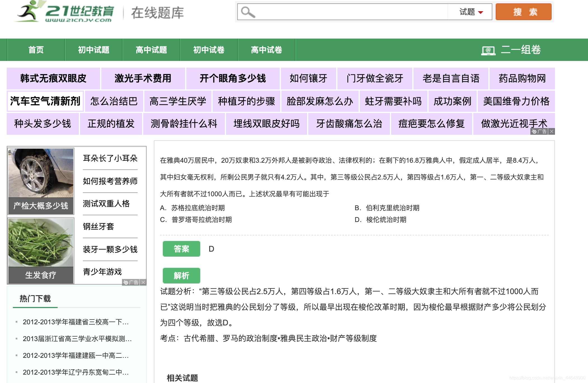The image size is (588, 383).
Task: Click sidebar ad link 耳朵长了小耳朵
Action: (110, 159)
